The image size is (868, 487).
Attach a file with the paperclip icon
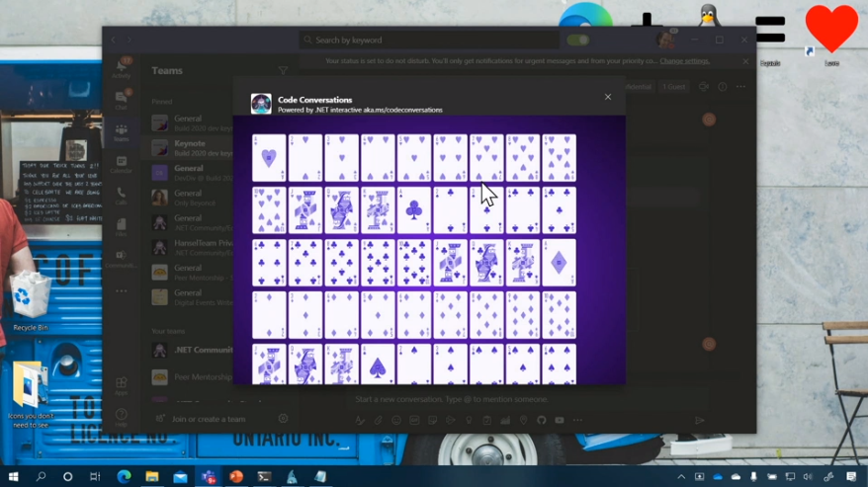(378, 421)
